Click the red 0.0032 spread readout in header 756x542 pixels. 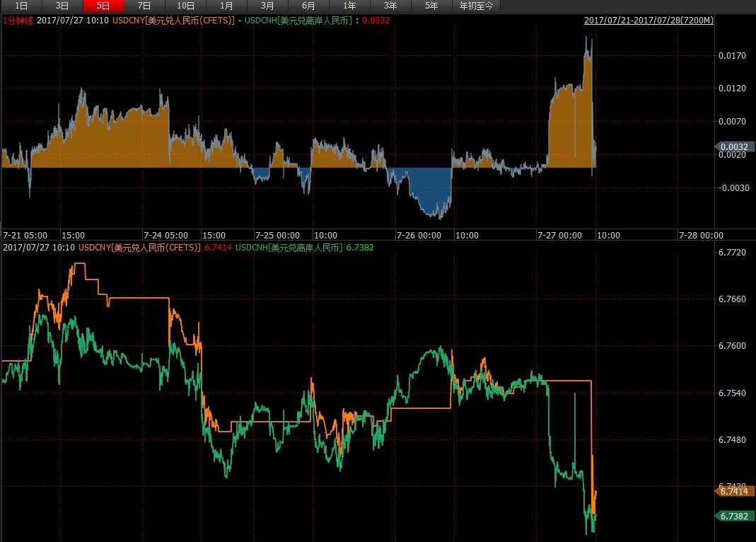pyautogui.click(x=376, y=21)
